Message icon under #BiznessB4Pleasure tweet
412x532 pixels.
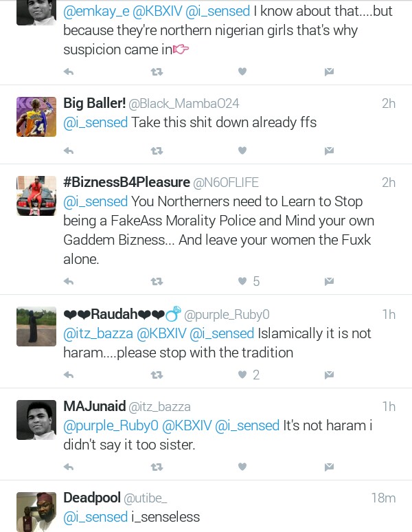[329, 282]
